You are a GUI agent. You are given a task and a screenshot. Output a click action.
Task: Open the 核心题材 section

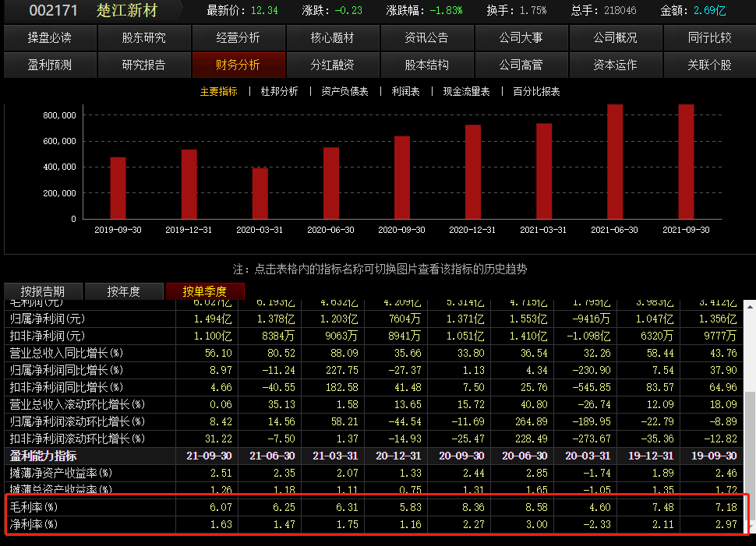coord(331,37)
